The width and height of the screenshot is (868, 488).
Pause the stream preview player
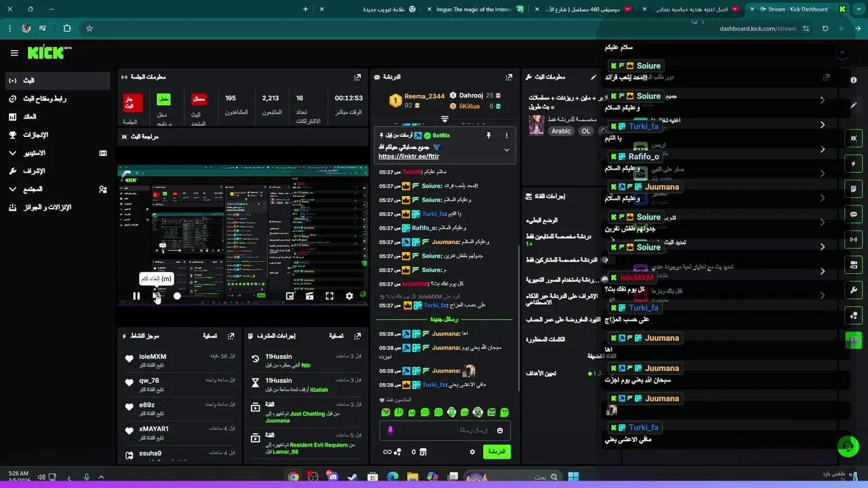pyautogui.click(x=136, y=296)
